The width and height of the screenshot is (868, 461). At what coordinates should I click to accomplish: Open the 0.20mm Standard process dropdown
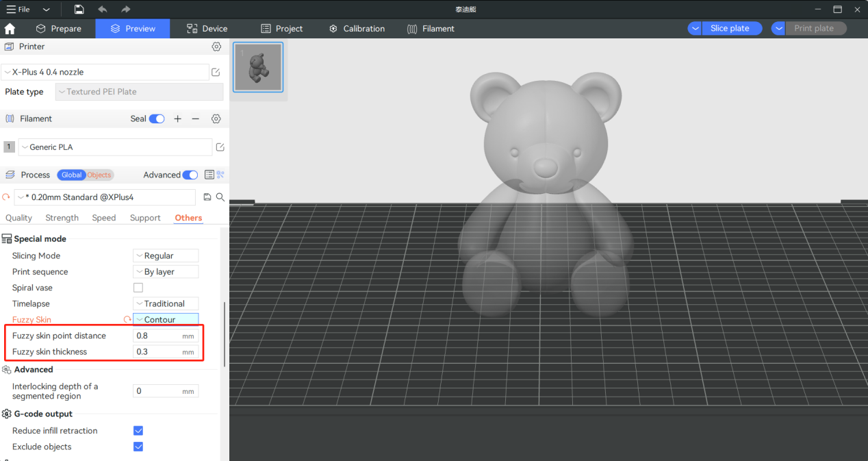coord(105,197)
